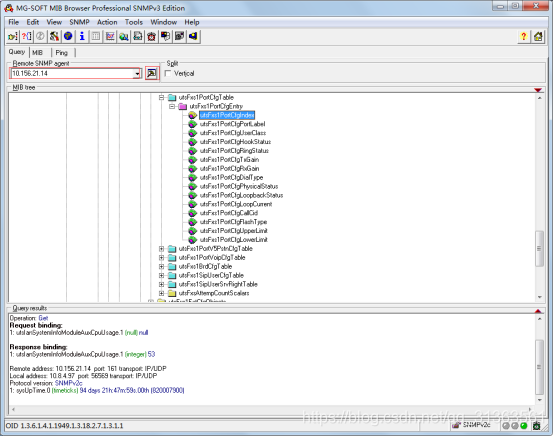Select utsFxs1PortCfgRingStatus tree node
Image resolution: width=554 pixels, height=436 pixels.
(234, 151)
